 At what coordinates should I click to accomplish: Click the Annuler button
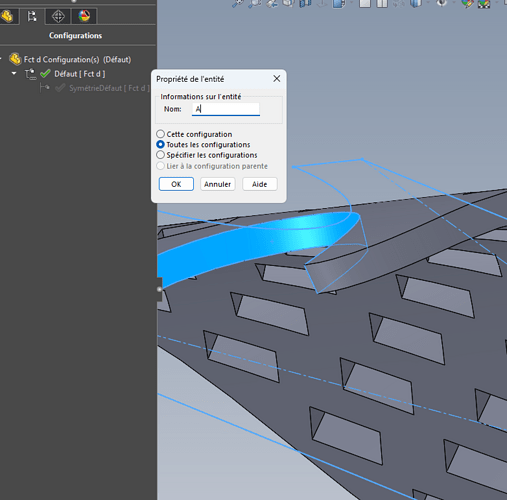coord(218,184)
